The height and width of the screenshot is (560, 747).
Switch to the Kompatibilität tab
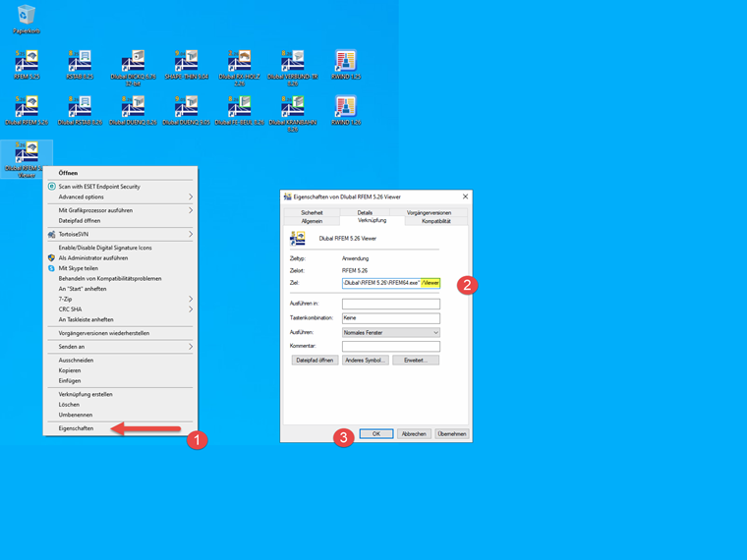(435, 221)
